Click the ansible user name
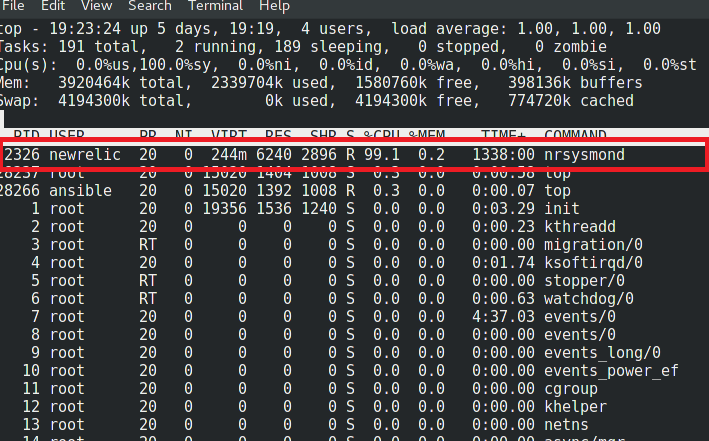Image resolution: width=709 pixels, height=441 pixels. 80,190
